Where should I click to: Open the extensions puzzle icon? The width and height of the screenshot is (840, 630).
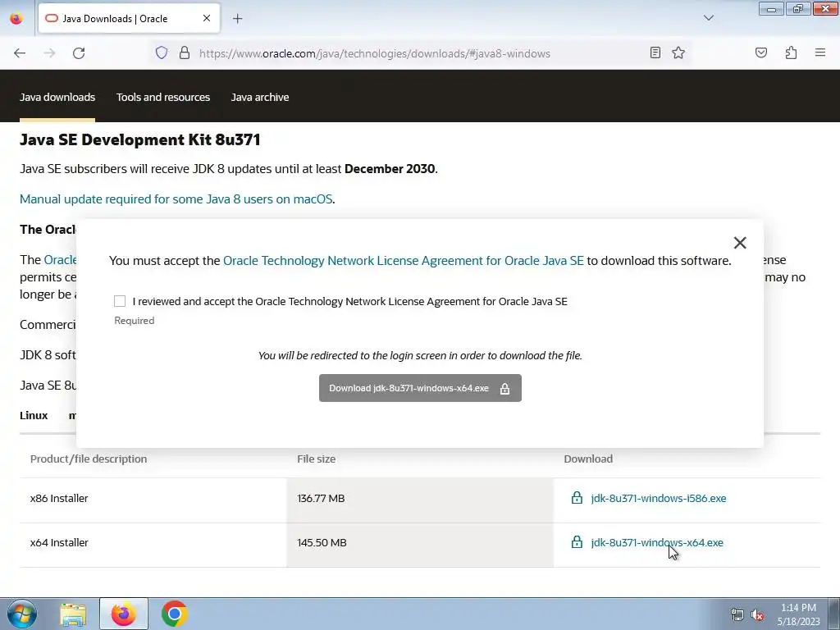[791, 52]
